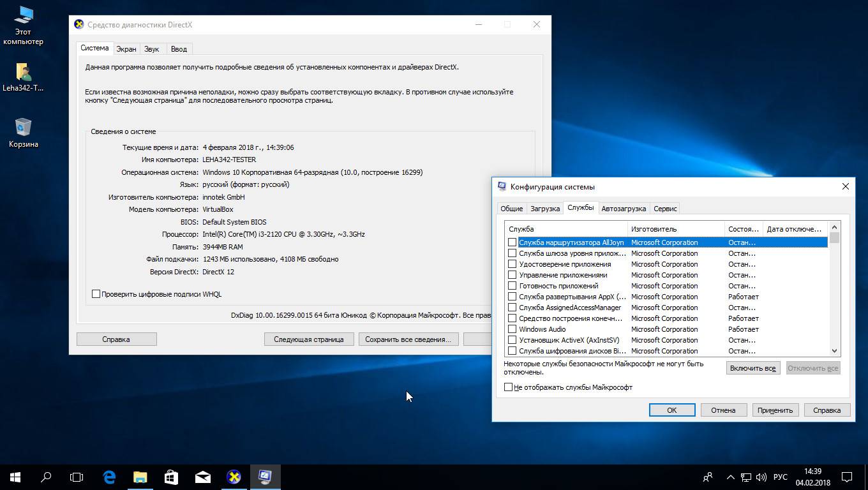Open Microsoft Edge from the taskbar
Screen dimensions: 868x490
click(x=109, y=477)
